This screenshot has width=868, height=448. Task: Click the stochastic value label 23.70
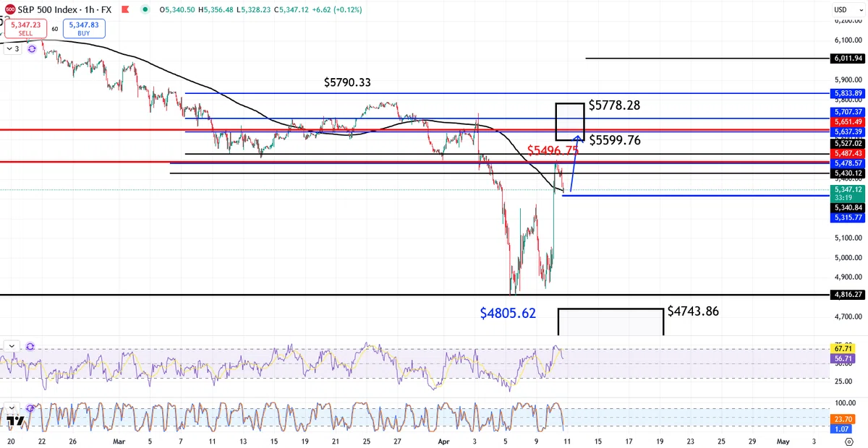841,418
